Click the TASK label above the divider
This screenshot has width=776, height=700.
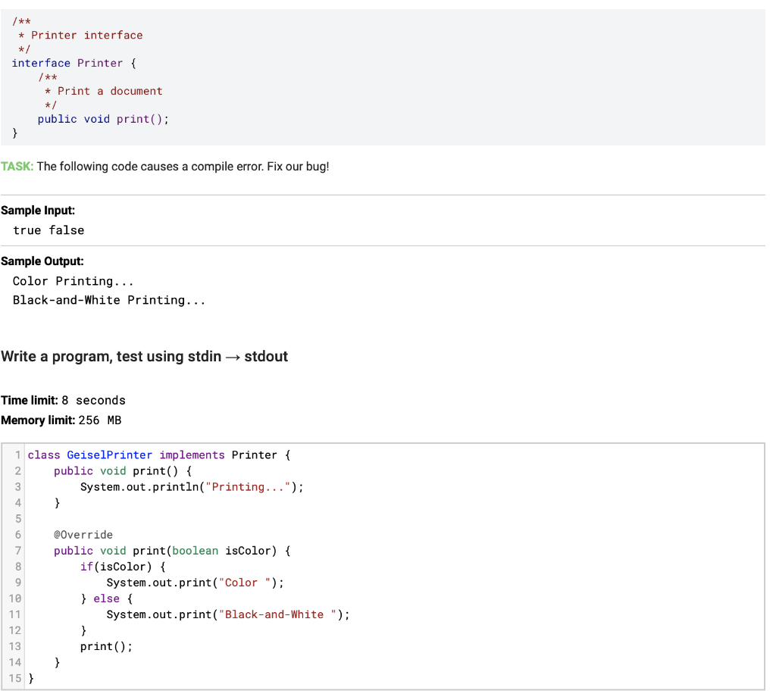[17, 166]
